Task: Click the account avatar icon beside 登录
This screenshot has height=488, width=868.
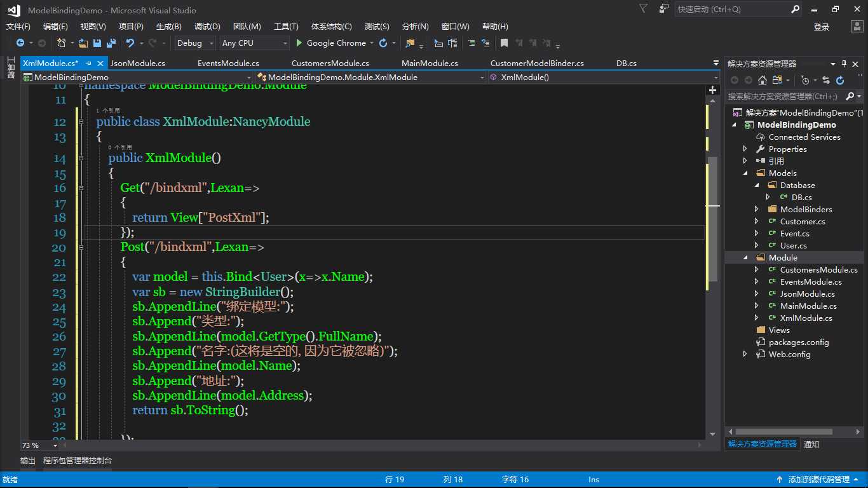Action: tap(856, 26)
